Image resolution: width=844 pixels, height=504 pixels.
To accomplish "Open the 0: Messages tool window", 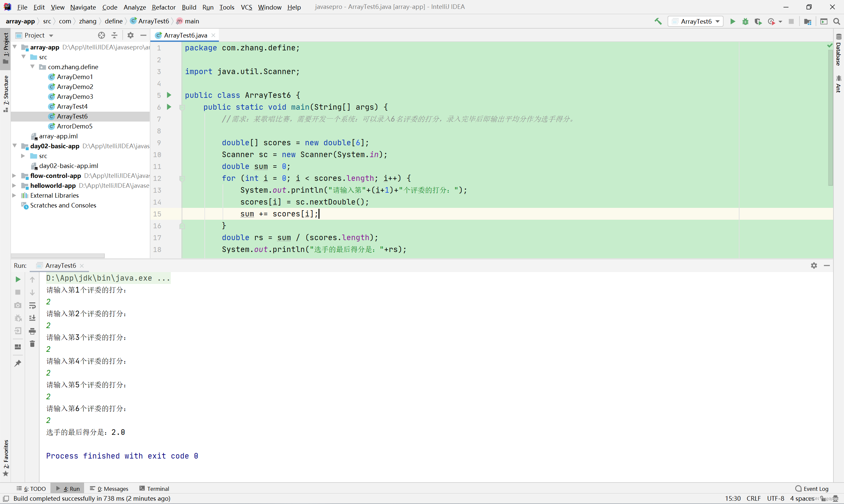I will pyautogui.click(x=109, y=489).
